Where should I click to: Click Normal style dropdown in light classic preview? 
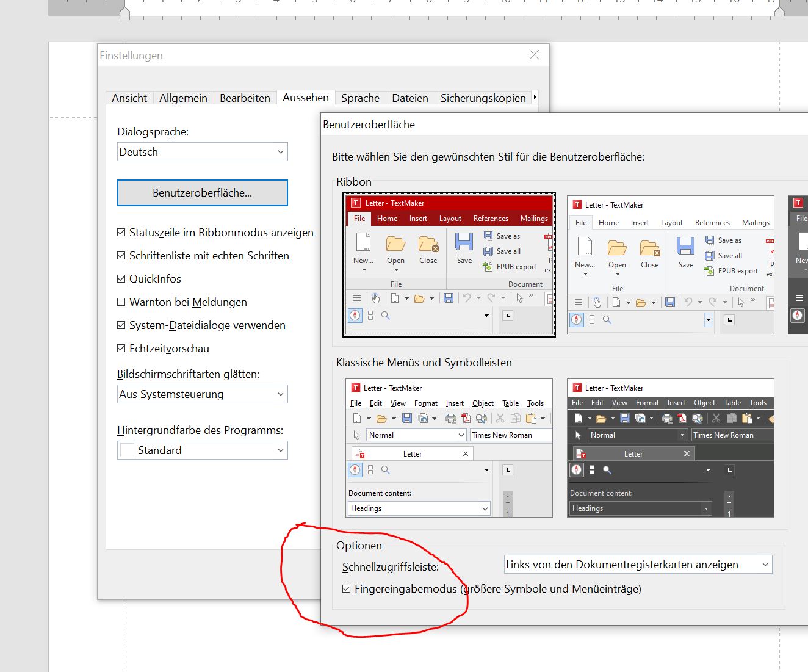click(417, 435)
